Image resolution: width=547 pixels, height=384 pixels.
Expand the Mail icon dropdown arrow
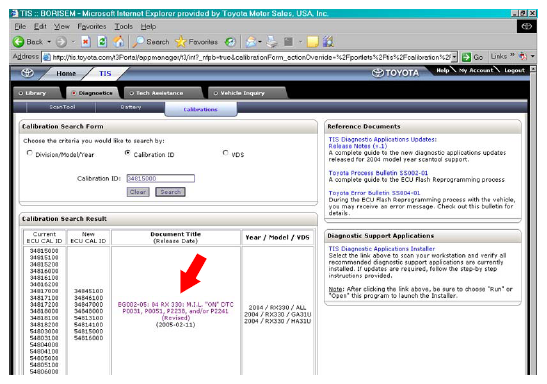[260, 42]
